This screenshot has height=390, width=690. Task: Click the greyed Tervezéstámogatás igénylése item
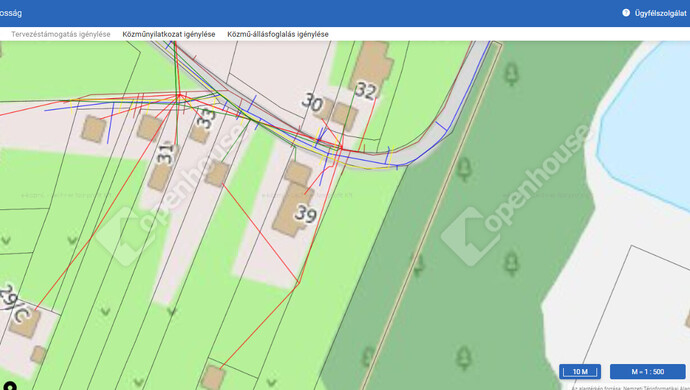61,34
